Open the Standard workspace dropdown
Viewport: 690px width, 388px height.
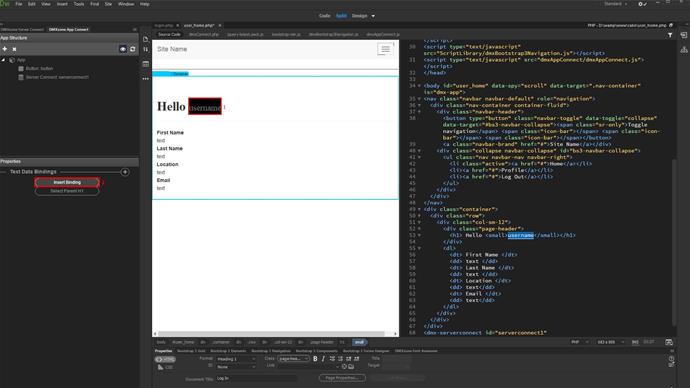pyautogui.click(x=616, y=4)
